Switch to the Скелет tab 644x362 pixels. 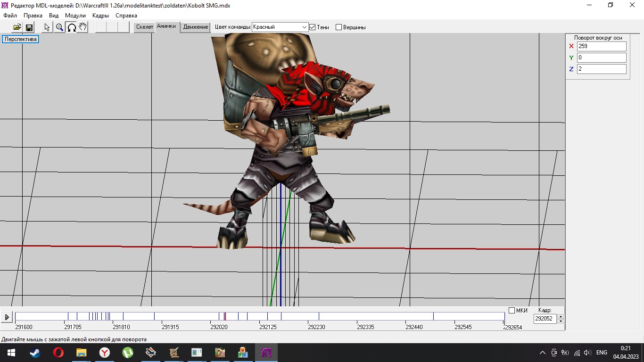click(x=145, y=27)
